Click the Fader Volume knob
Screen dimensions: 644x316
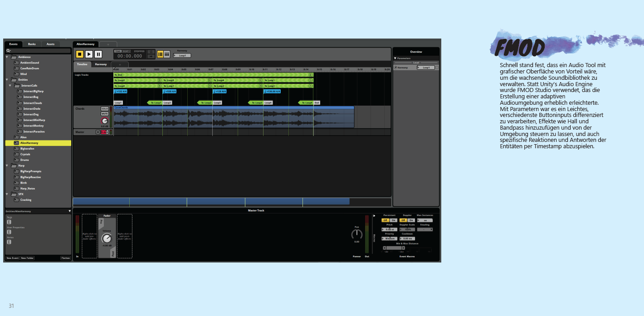point(107,238)
